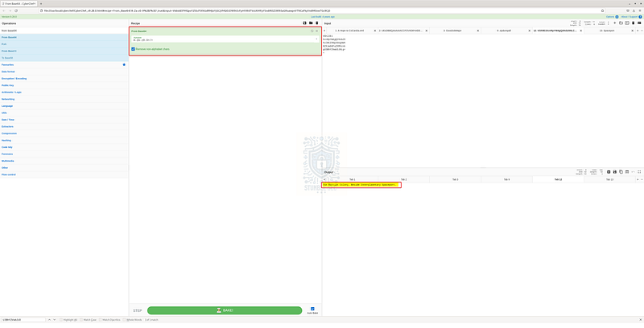644x328 pixels.
Task: Open the Options link
Action: tap(612, 17)
